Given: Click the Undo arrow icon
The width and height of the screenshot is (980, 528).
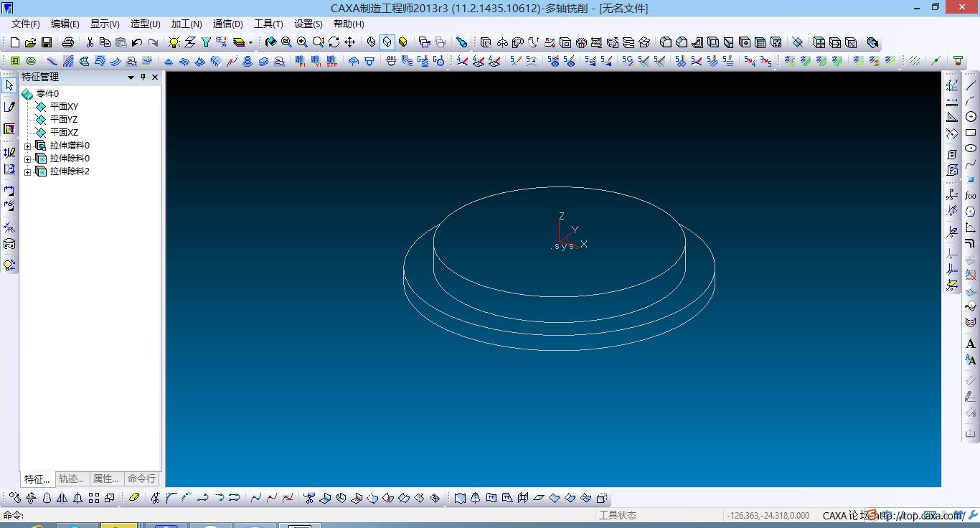Looking at the screenshot, I should click(137, 42).
